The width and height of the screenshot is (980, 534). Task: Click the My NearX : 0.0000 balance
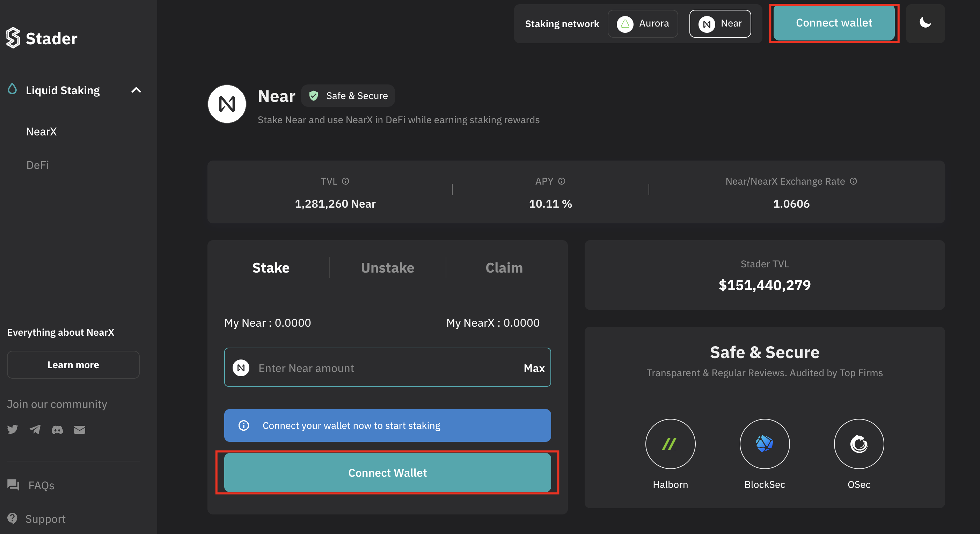pos(493,323)
